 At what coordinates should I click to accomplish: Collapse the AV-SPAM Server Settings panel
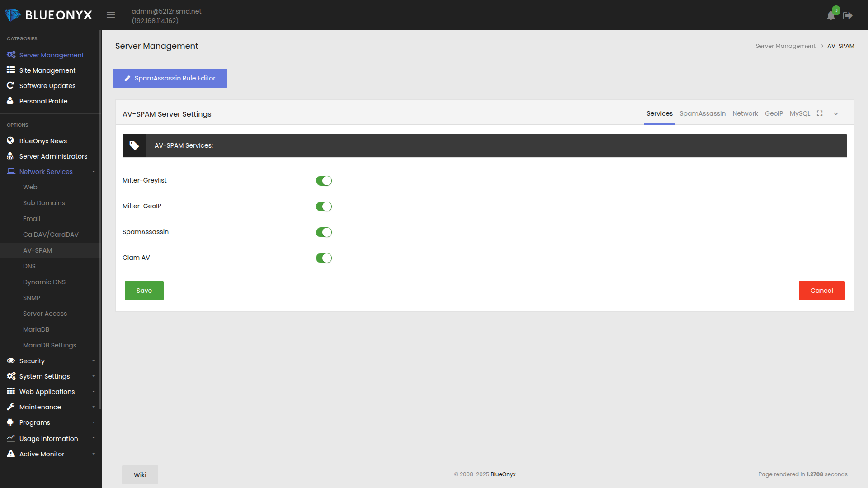836,114
